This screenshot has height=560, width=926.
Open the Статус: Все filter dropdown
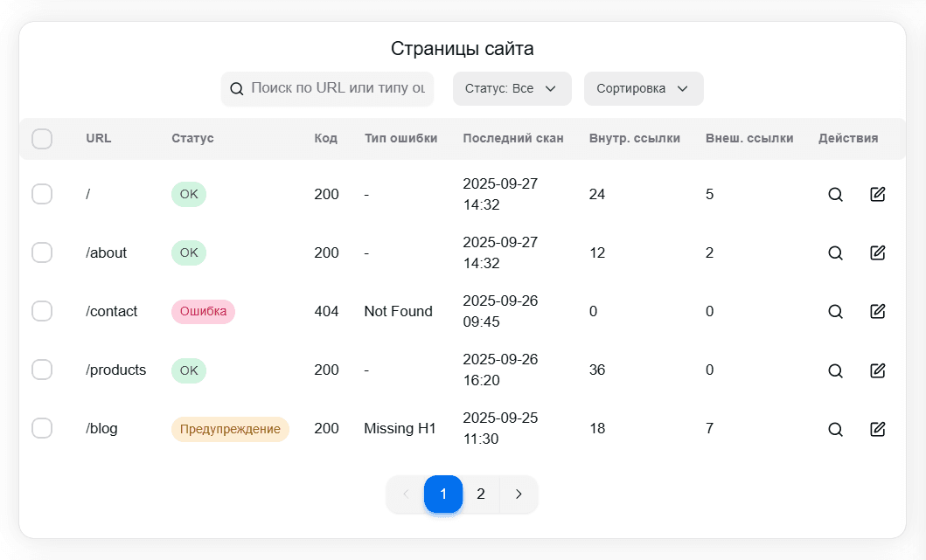tap(512, 88)
